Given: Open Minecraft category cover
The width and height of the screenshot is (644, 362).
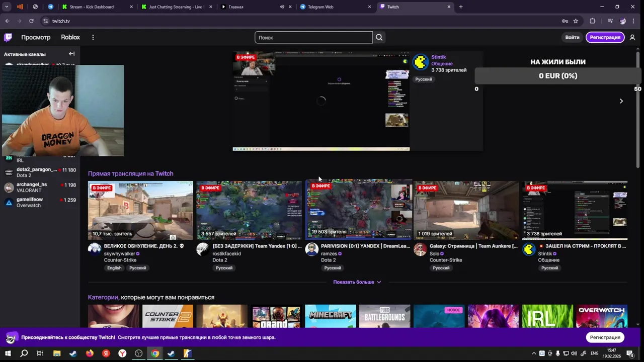Looking at the screenshot, I should (331, 316).
